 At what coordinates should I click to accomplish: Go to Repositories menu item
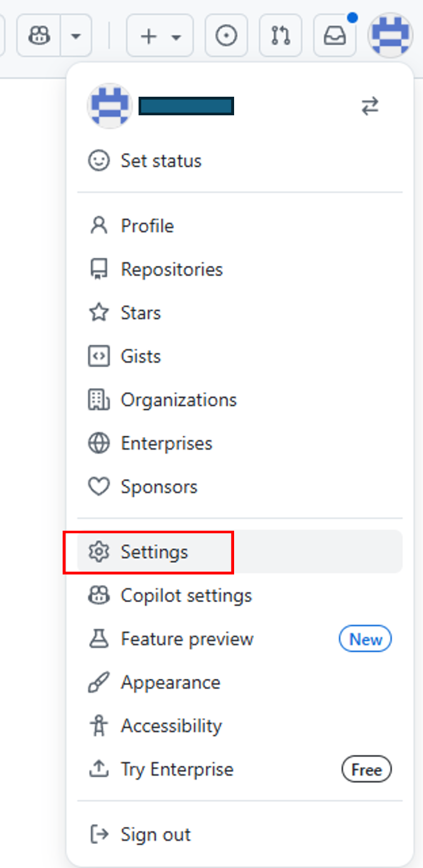click(172, 270)
